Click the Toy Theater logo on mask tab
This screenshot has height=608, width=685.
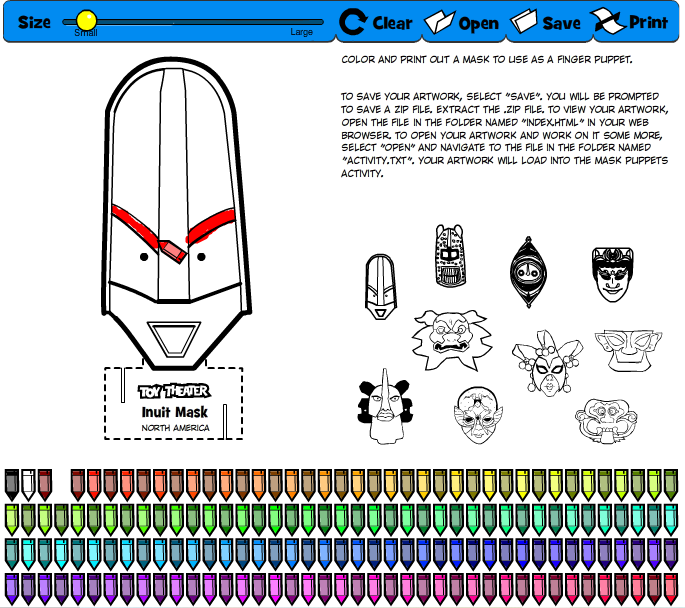point(174,391)
